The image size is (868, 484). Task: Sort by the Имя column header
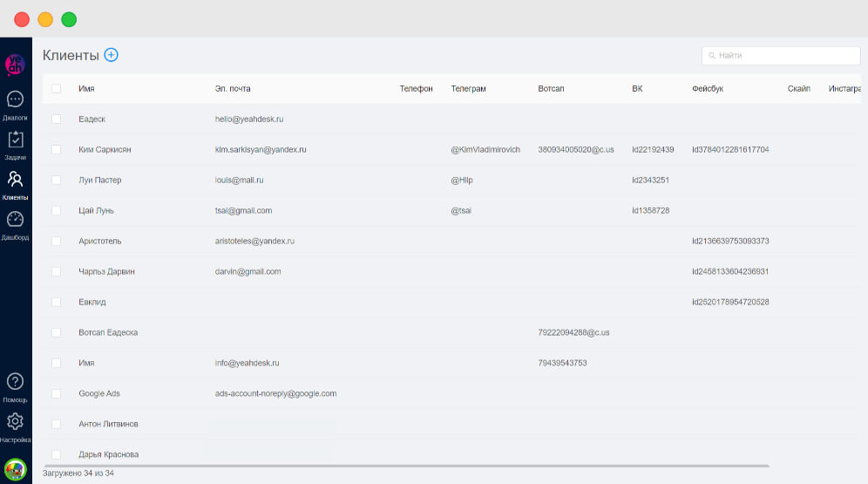86,89
